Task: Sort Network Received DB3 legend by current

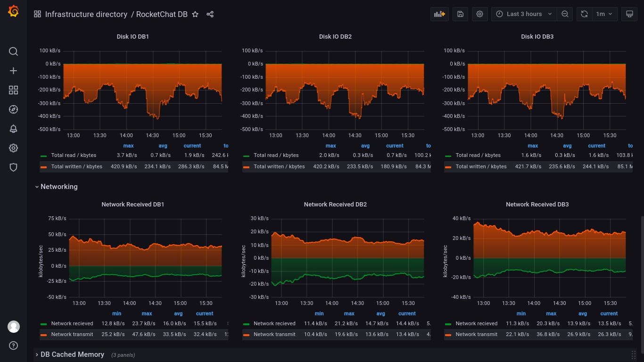Action: coord(609,313)
